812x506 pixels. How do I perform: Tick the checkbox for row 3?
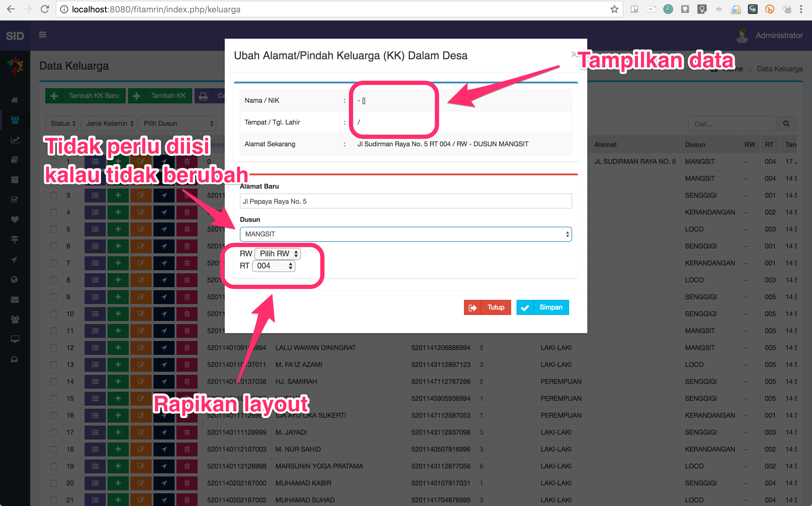coord(54,196)
